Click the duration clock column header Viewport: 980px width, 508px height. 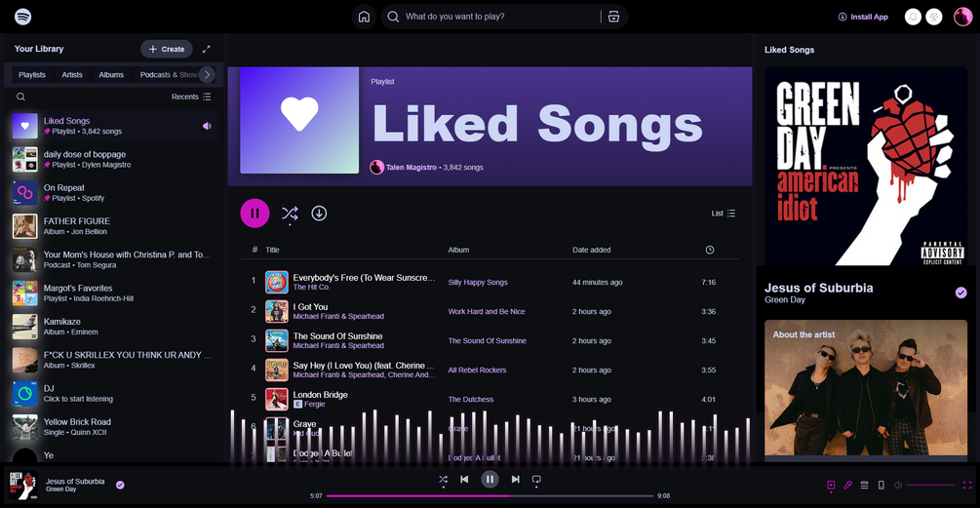point(709,250)
